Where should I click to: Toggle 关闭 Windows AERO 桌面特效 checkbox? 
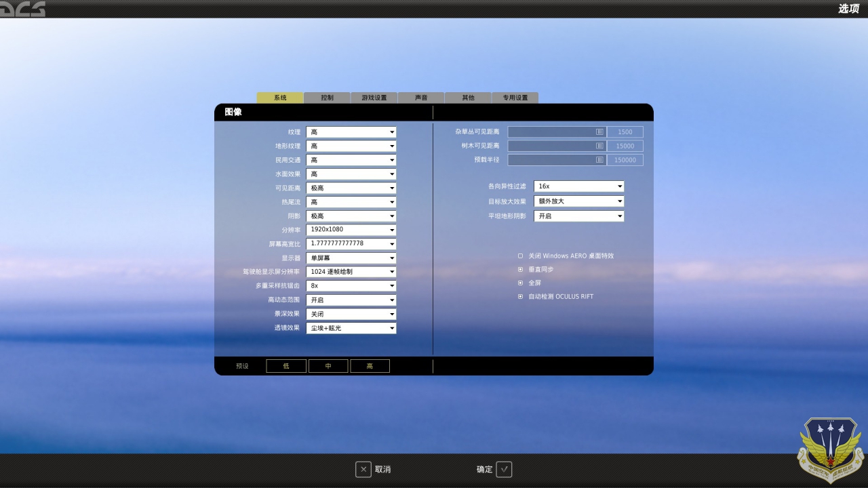[x=521, y=256]
